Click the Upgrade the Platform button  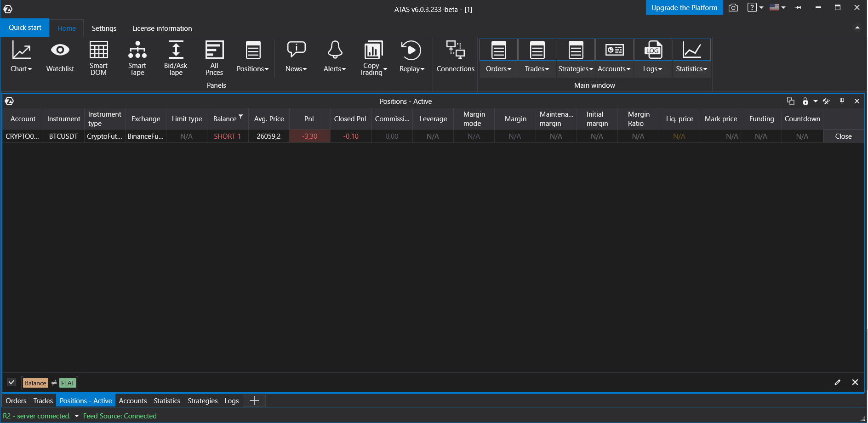684,7
